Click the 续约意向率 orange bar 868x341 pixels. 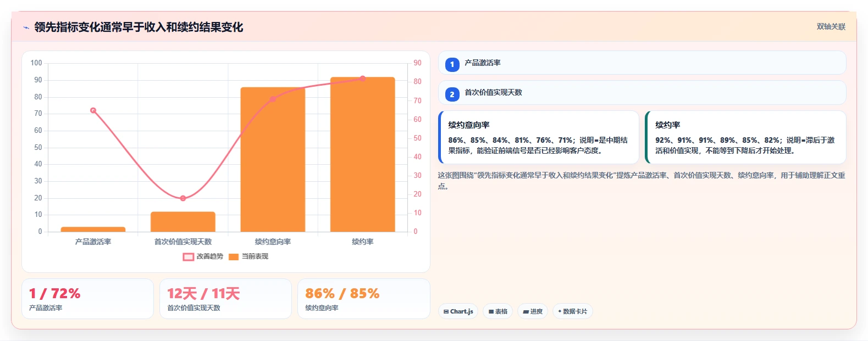coord(273,159)
